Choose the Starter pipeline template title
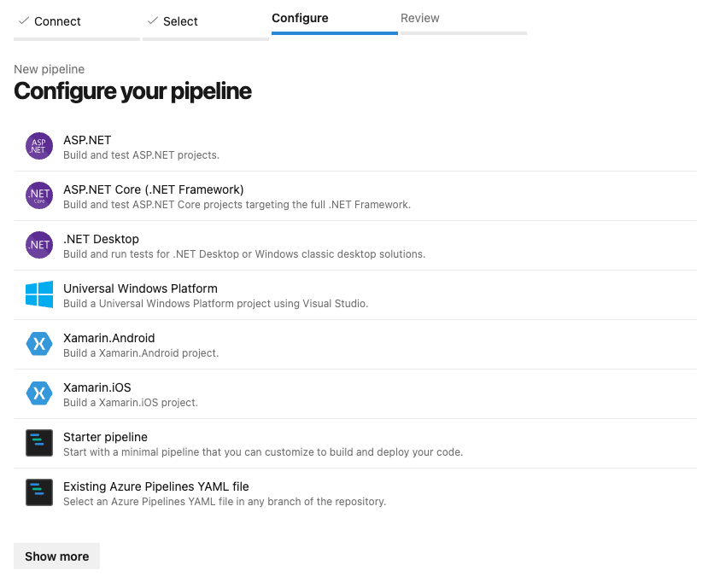 click(105, 437)
